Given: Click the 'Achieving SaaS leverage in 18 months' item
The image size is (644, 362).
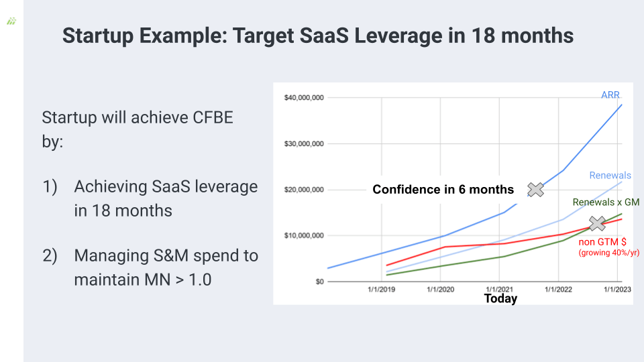Looking at the screenshot, I should (x=150, y=198).
